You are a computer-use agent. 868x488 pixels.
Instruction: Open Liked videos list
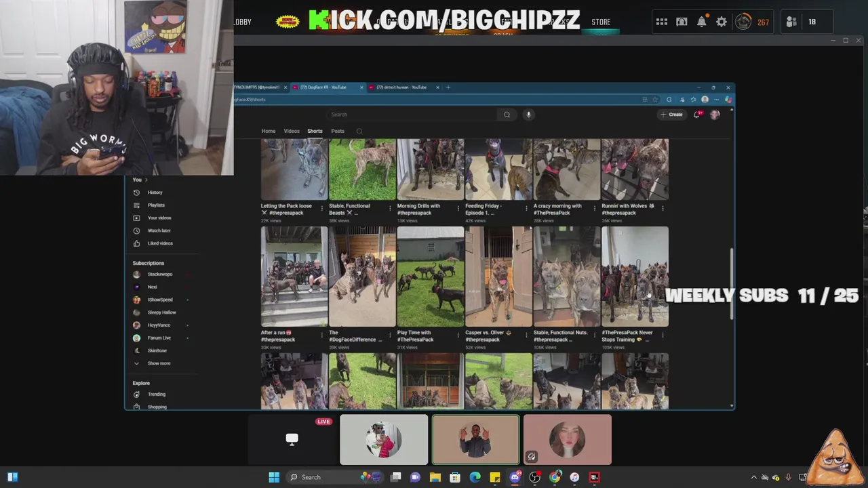(160, 243)
